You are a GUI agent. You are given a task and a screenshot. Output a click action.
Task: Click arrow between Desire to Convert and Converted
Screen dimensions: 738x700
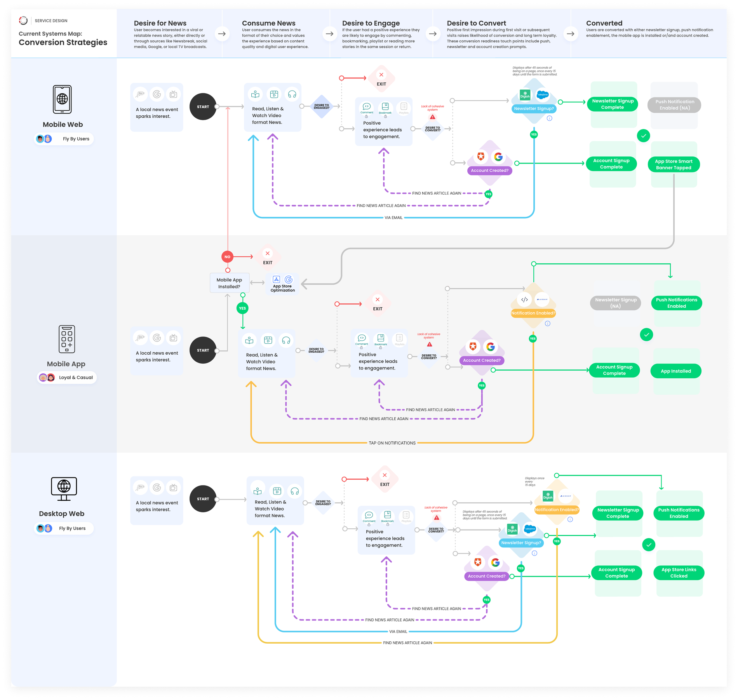[570, 33]
